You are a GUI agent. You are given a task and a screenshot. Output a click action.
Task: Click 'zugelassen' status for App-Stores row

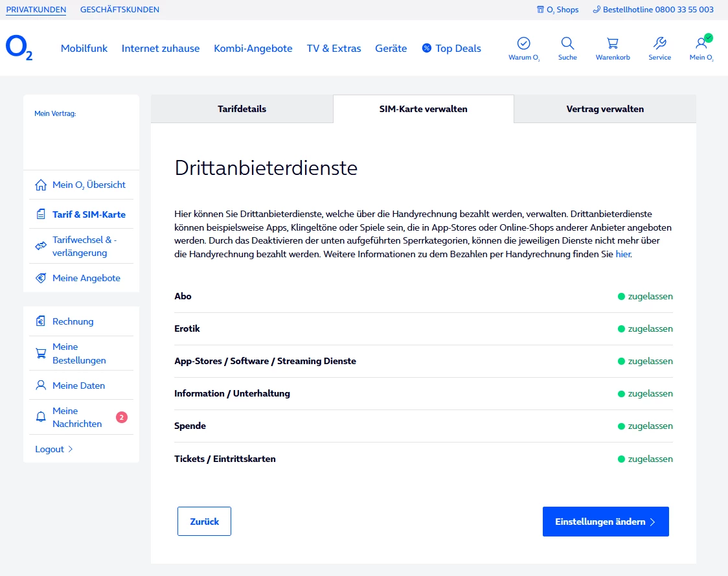click(x=650, y=362)
